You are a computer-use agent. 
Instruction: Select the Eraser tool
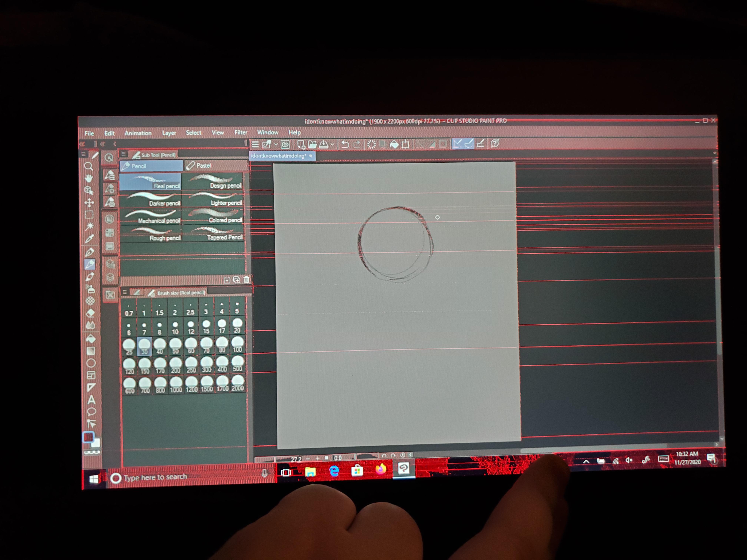click(x=91, y=313)
